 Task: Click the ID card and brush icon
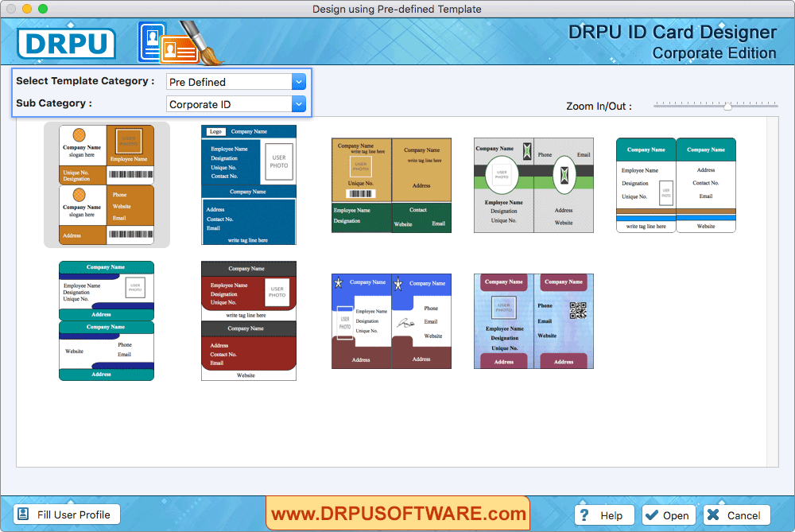pos(180,43)
